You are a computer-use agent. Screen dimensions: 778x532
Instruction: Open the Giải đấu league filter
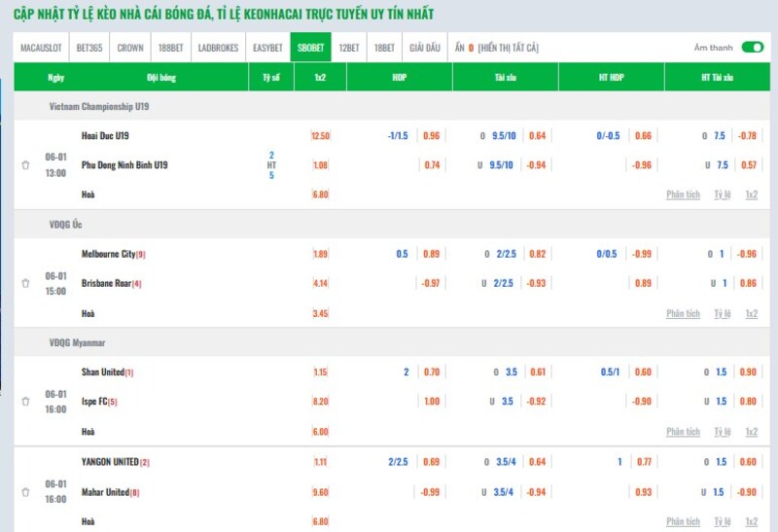pyautogui.click(x=424, y=48)
